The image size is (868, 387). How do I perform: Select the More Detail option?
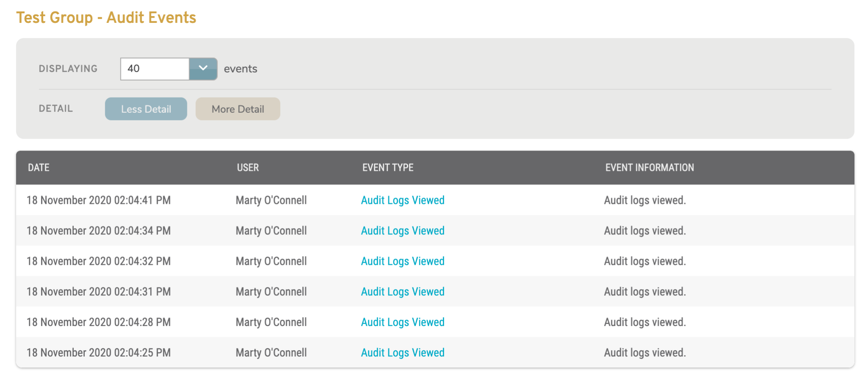(237, 109)
